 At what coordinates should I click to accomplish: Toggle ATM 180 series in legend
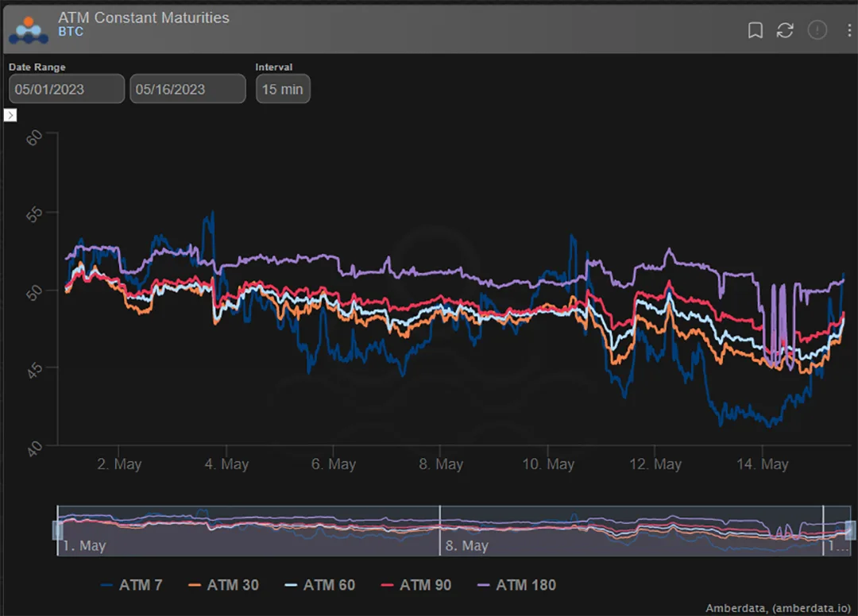pyautogui.click(x=516, y=585)
